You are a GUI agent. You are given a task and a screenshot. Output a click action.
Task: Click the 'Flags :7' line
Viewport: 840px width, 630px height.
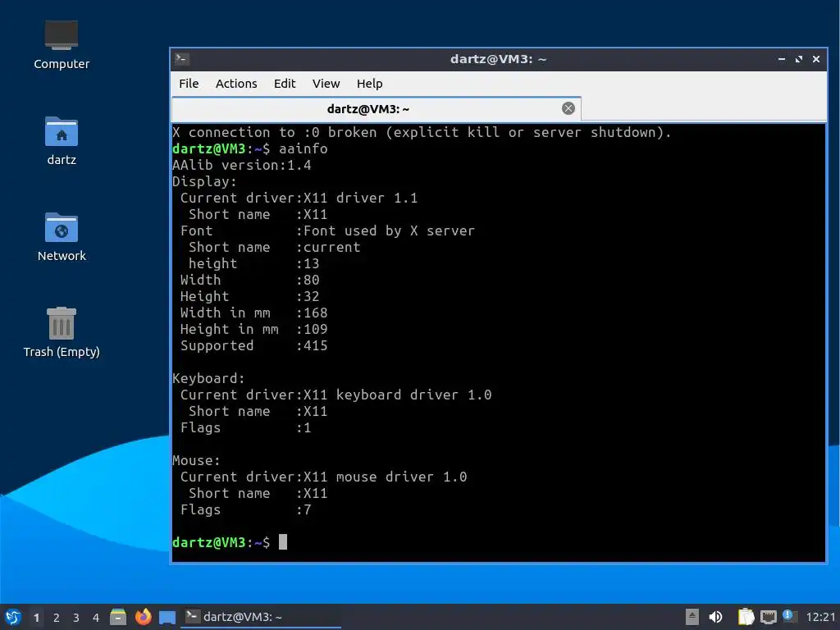246,509
